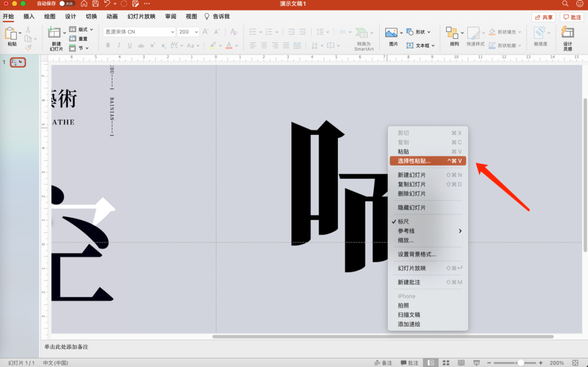Open the font name dropdown 思源宋体 CN
The height and width of the screenshot is (367, 588).
139,32
